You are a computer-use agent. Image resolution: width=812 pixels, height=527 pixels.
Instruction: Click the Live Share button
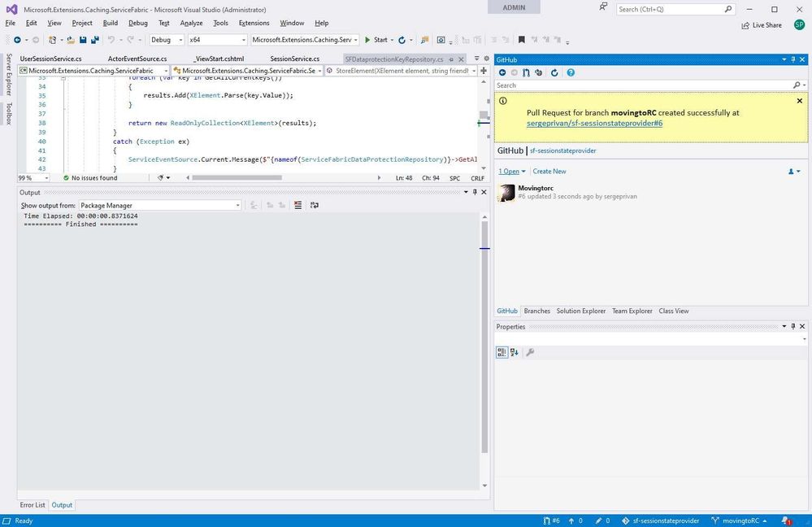(x=762, y=25)
